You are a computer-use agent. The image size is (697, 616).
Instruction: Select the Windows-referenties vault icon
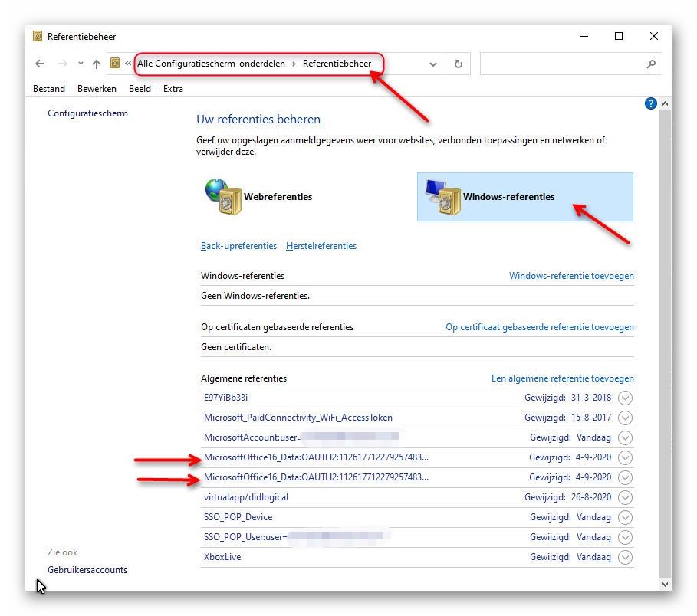pos(443,197)
